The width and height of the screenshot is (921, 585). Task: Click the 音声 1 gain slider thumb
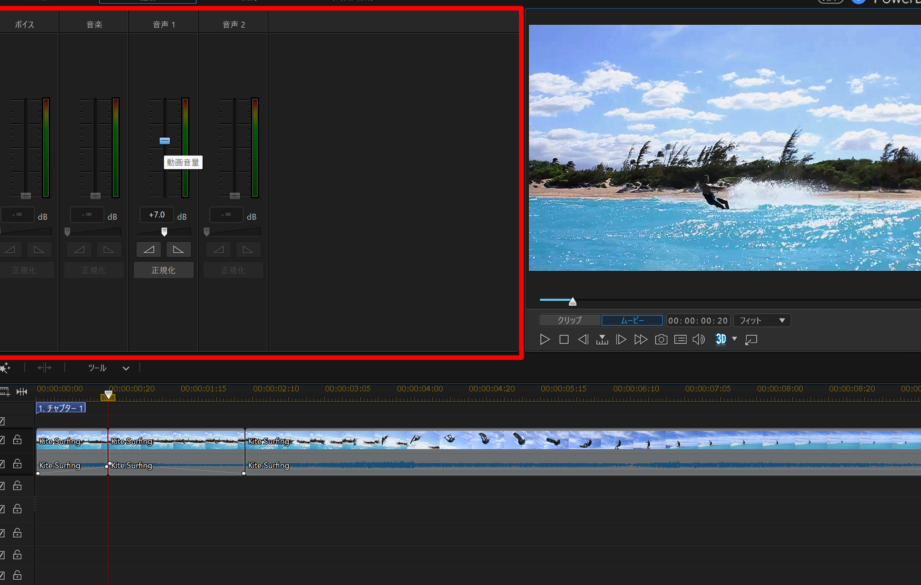pos(164,231)
